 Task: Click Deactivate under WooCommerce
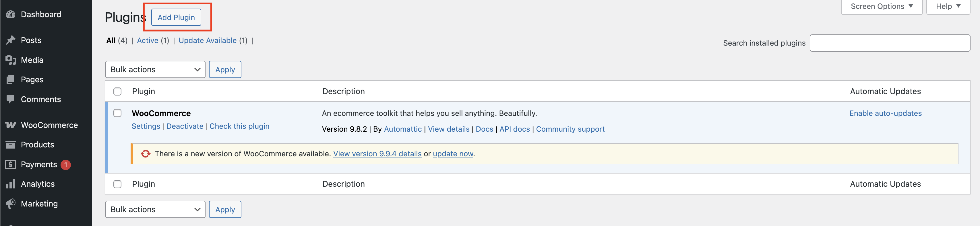pos(185,126)
